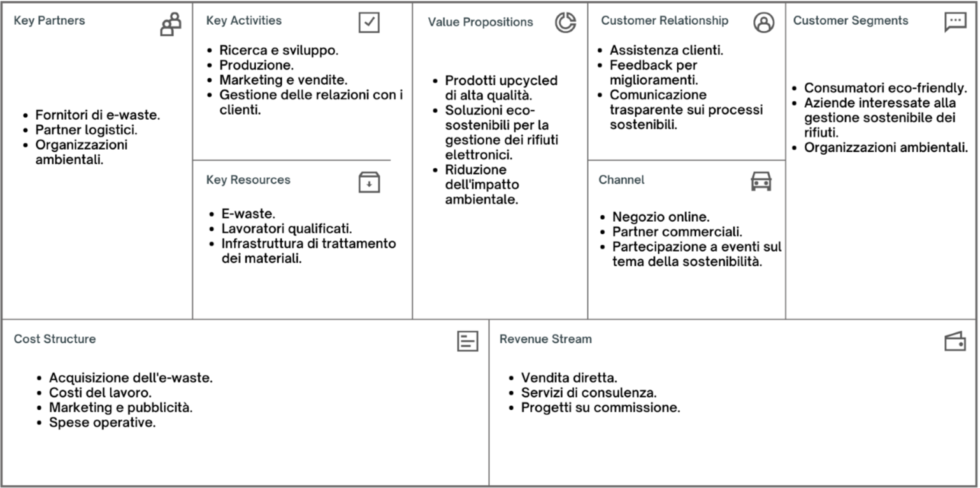Click the Value Propositions pie chart icon
Screen dimensions: 980x488
pos(565,22)
